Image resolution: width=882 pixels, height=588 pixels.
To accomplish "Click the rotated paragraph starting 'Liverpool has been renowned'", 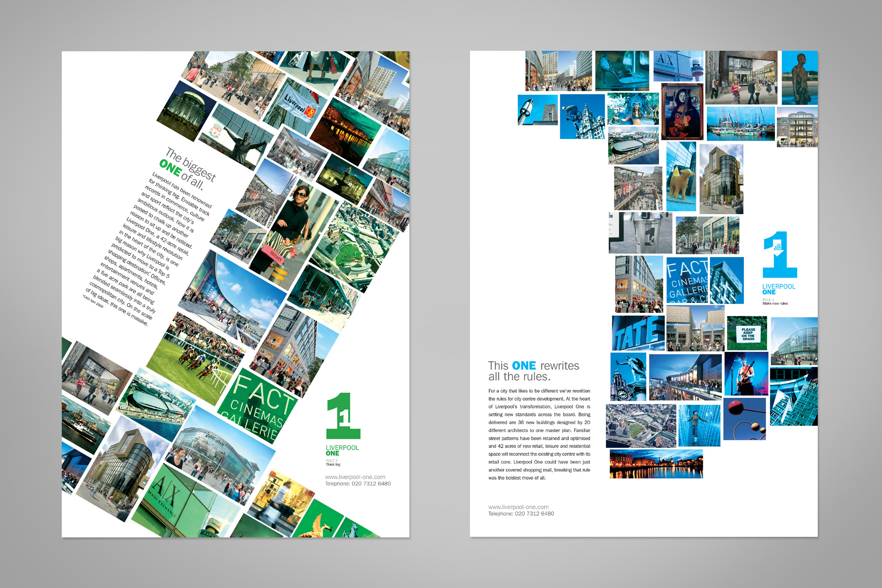I will (x=149, y=248).
